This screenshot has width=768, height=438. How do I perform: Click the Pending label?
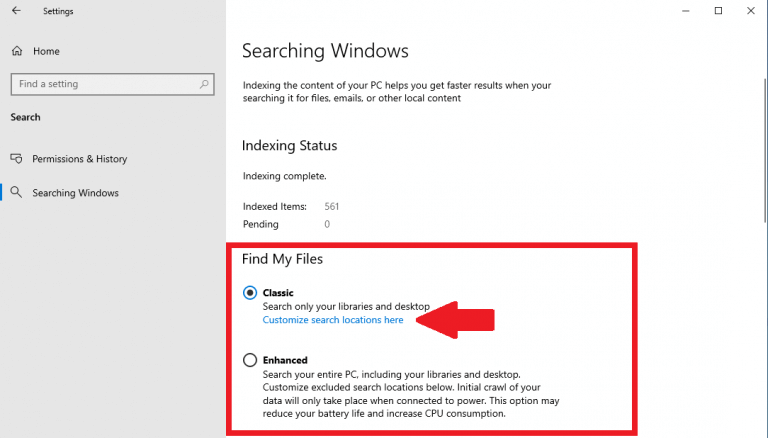pyautogui.click(x=261, y=224)
